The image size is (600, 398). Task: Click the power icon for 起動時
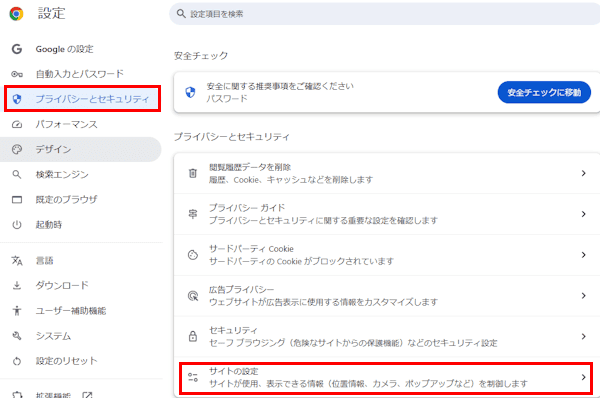[17, 225]
